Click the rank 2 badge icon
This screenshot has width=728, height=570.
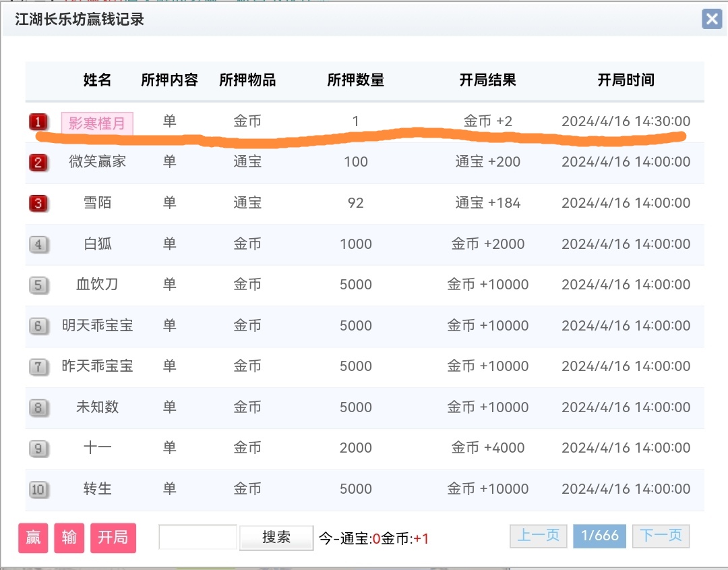[x=38, y=163]
